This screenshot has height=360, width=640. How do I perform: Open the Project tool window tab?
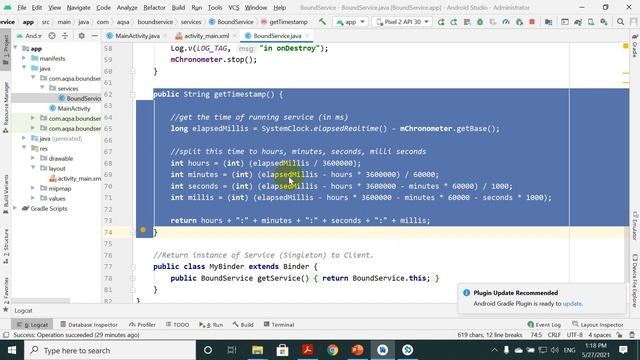point(6,49)
